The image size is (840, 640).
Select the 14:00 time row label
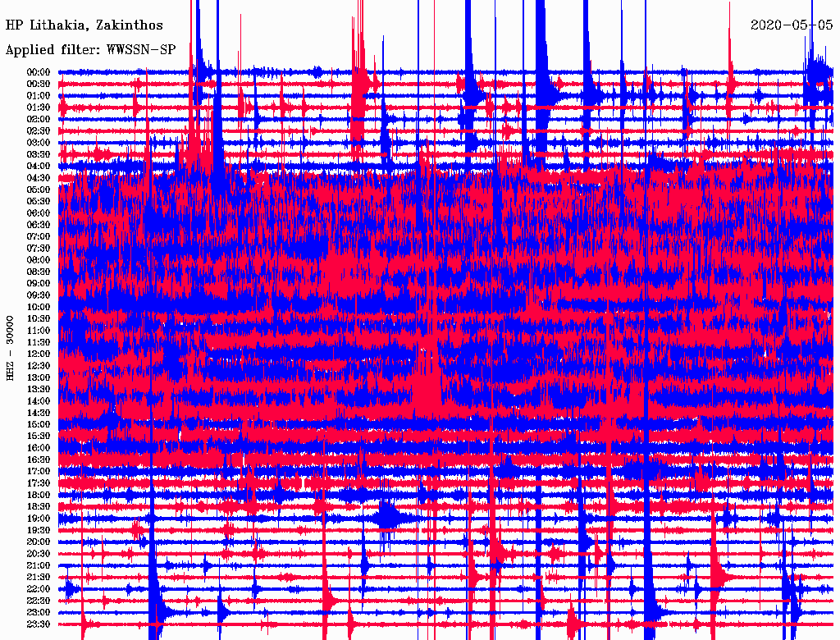[x=39, y=401]
